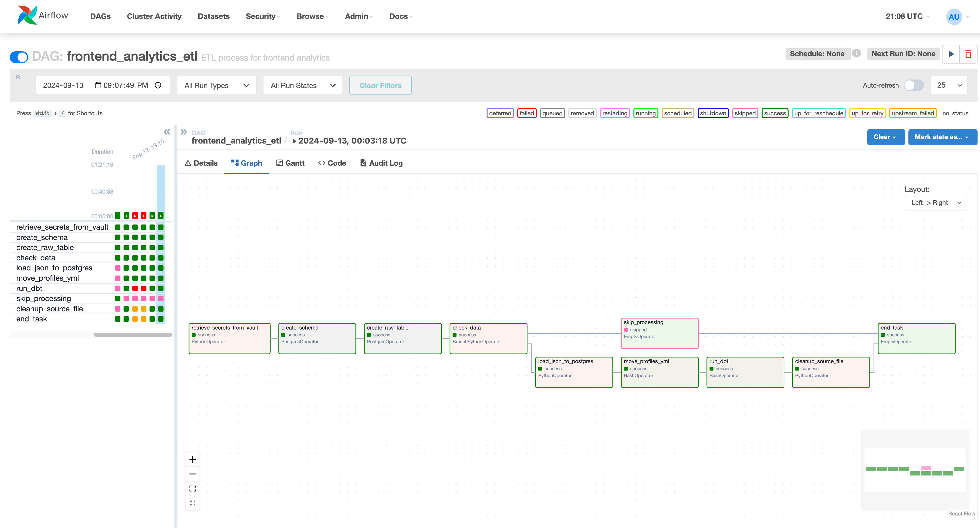The width and height of the screenshot is (980, 528).
Task: Switch to the Gantt tab
Action: coord(290,163)
